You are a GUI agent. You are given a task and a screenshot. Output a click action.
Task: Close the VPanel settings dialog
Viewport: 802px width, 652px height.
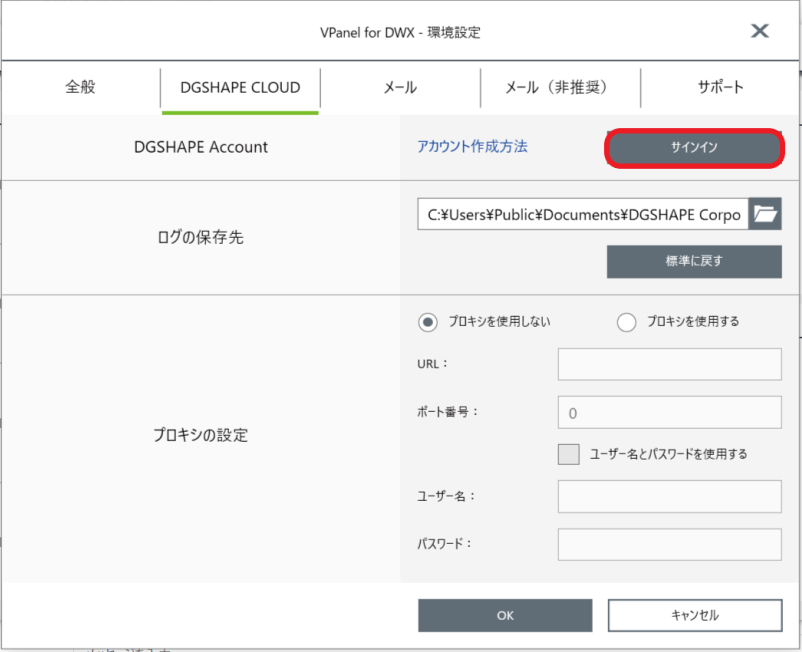[760, 31]
